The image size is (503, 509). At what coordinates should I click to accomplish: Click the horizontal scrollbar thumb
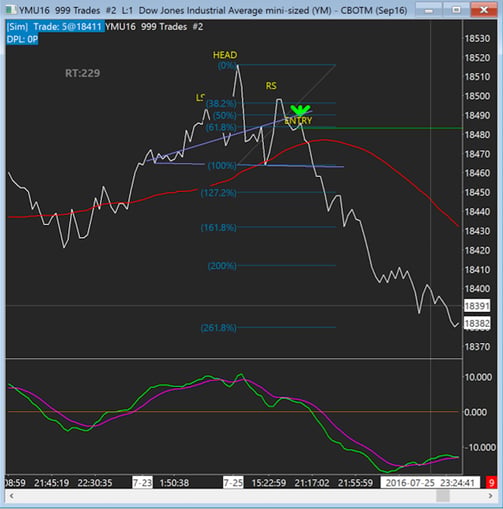click(x=443, y=496)
